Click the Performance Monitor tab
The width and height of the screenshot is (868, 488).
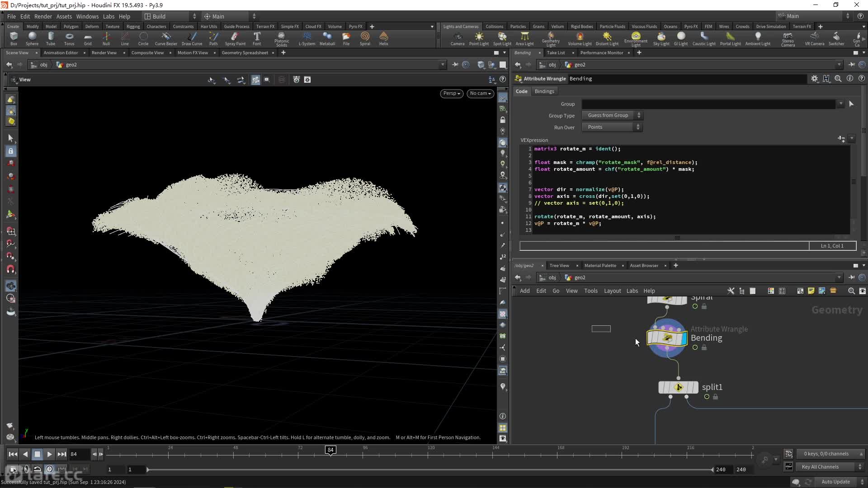(602, 52)
